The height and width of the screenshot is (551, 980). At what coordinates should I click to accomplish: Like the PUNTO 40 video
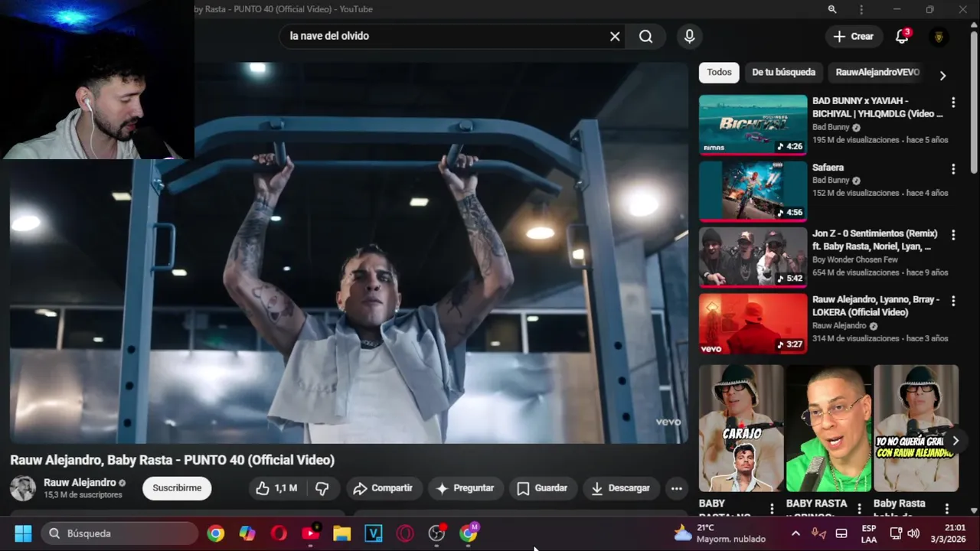[x=276, y=487]
